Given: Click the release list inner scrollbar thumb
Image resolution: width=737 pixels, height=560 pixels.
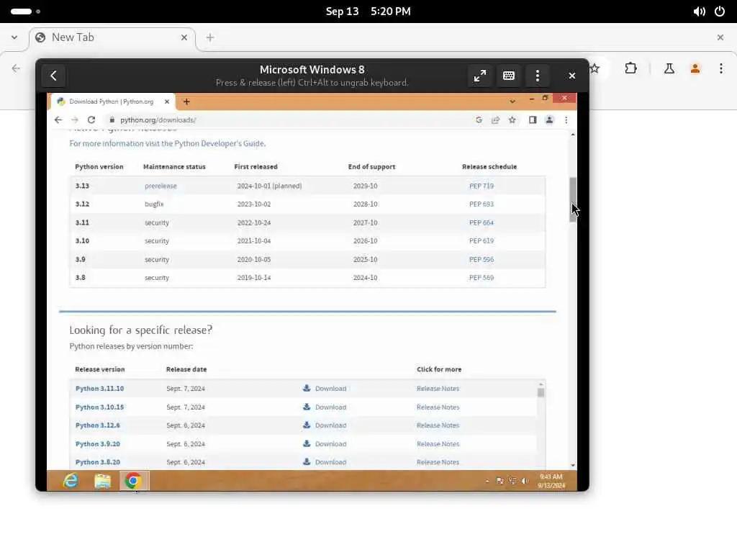Looking at the screenshot, I should pos(541,392).
